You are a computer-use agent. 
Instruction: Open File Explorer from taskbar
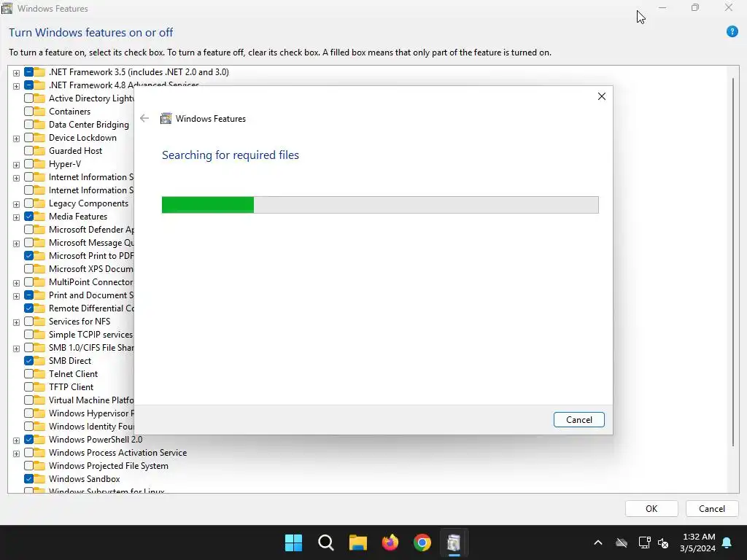tap(357, 542)
